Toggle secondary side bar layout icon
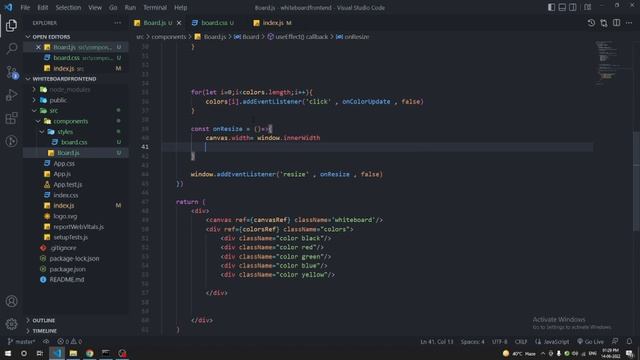 573,7
